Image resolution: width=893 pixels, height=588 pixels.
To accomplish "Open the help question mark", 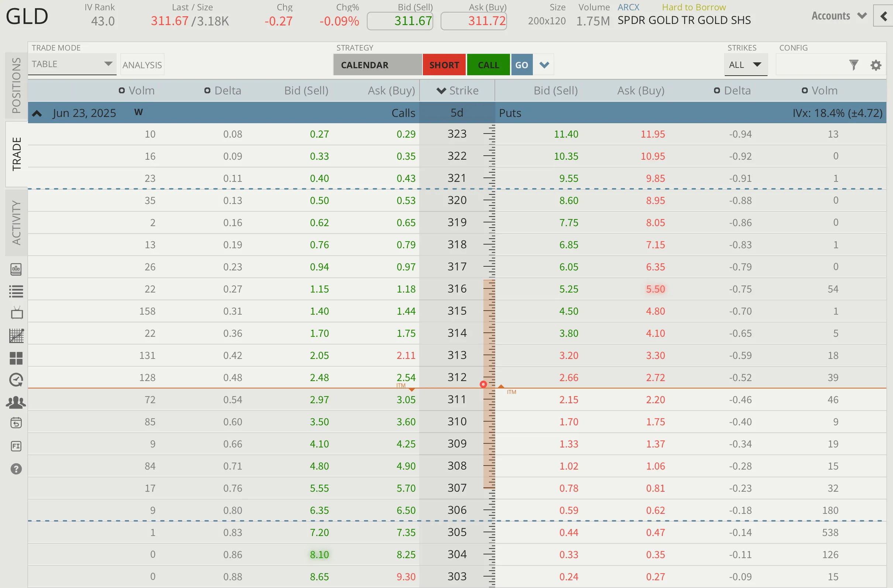I will pyautogui.click(x=16, y=469).
